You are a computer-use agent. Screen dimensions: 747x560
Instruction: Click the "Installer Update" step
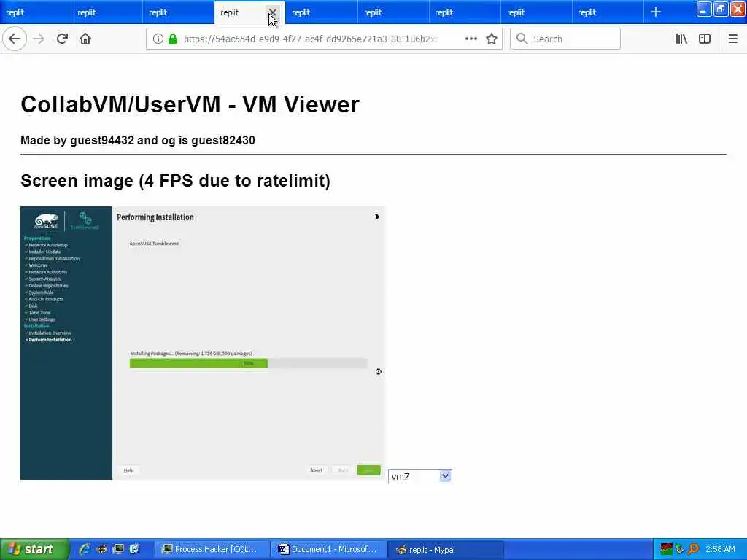click(44, 252)
